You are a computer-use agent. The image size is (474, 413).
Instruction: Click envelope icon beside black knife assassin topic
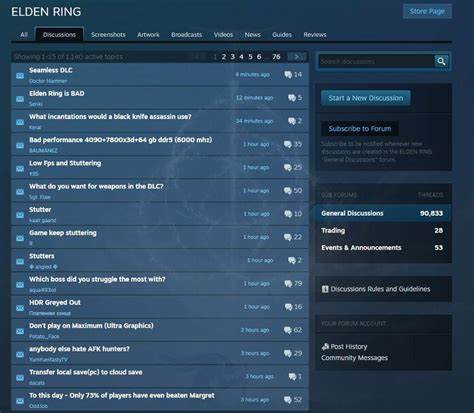coord(20,123)
